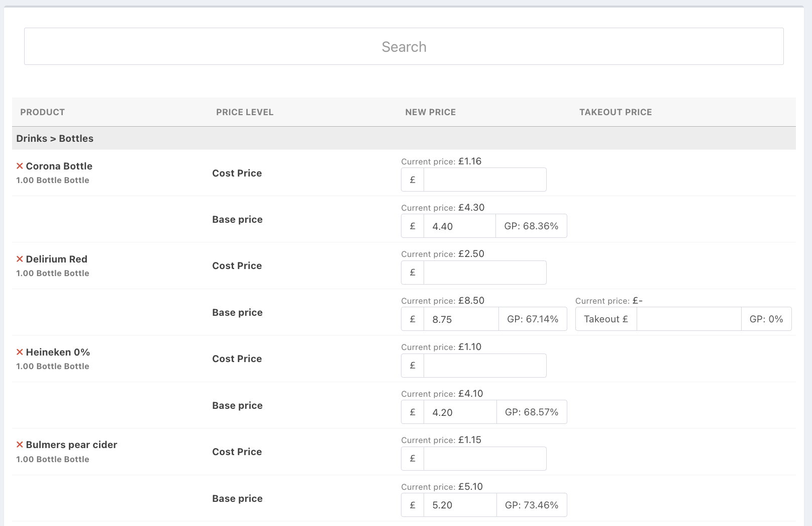This screenshot has width=812, height=526.
Task: Click GP: 68.57% for Heineken 0%
Action: pos(532,412)
